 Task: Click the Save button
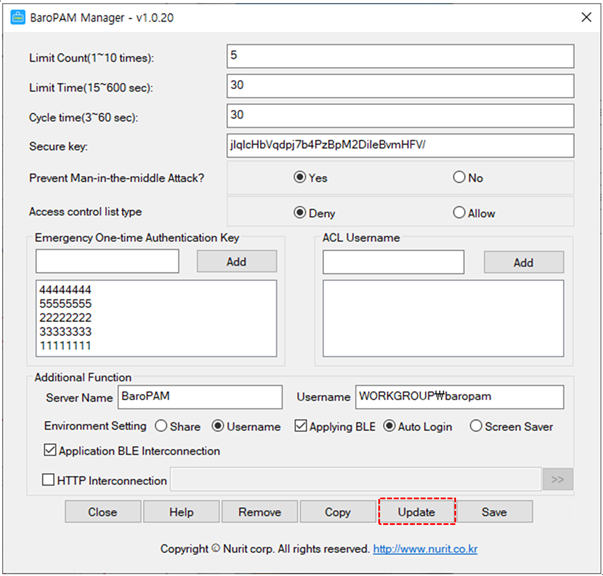tap(495, 512)
